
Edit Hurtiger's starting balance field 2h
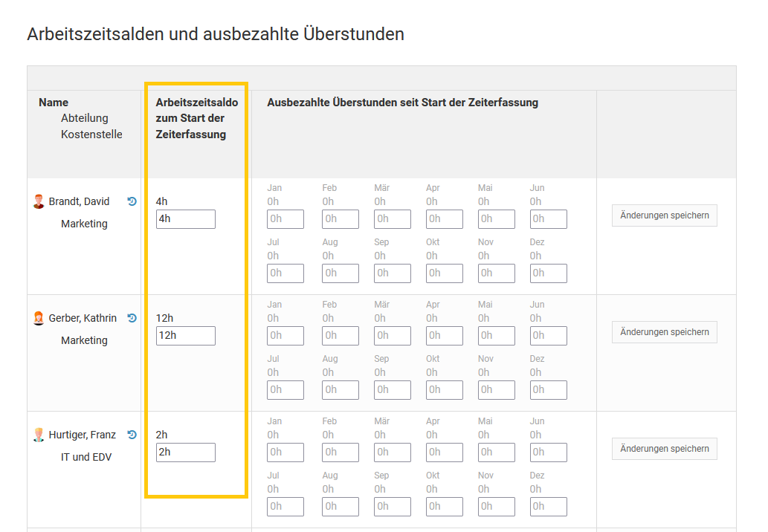pyautogui.click(x=185, y=452)
